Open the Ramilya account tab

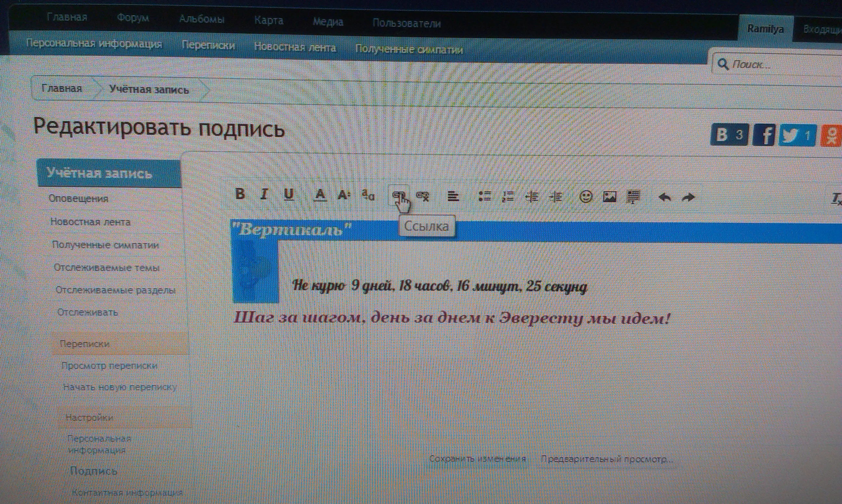[x=765, y=29]
